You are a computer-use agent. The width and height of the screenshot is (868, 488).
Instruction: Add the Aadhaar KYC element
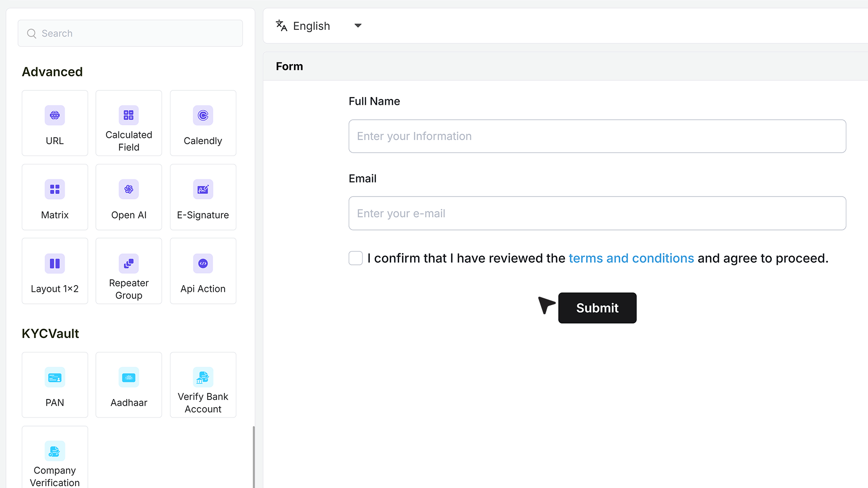click(x=129, y=385)
